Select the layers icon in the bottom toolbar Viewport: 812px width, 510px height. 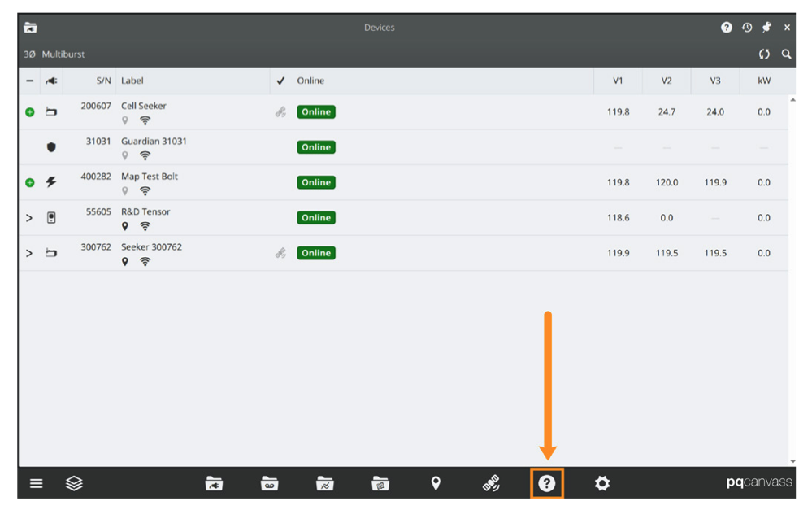74,483
